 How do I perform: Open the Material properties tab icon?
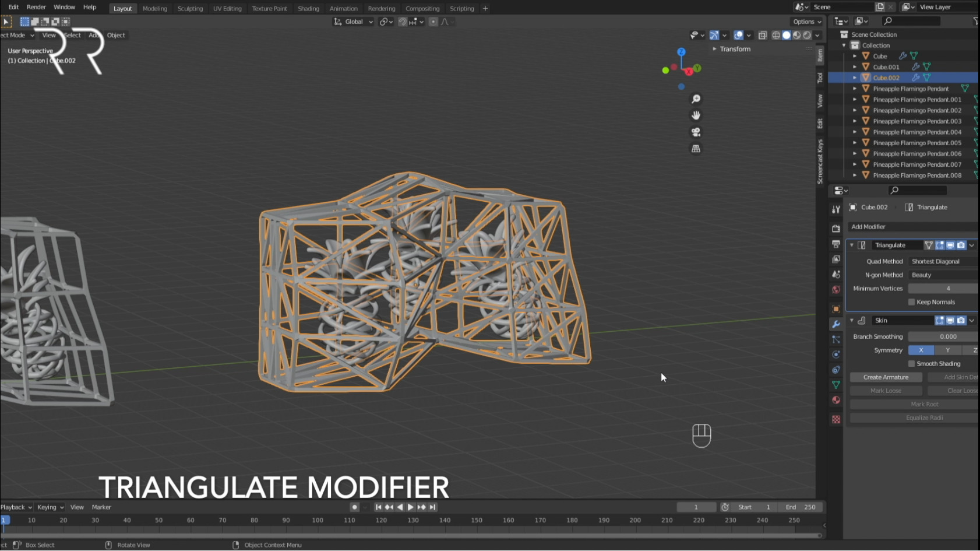click(836, 400)
